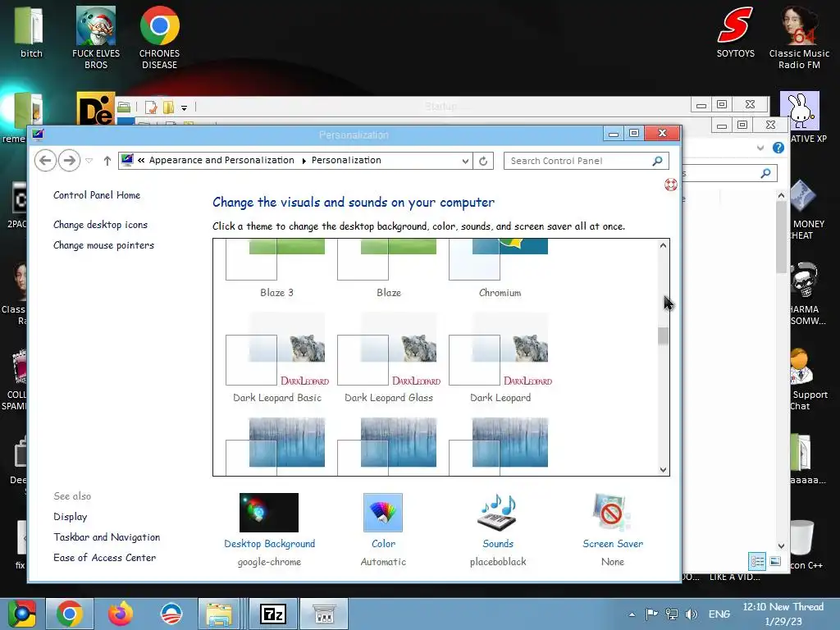The image size is (840, 630).
Task: Open Change desktop icons
Action: point(100,225)
